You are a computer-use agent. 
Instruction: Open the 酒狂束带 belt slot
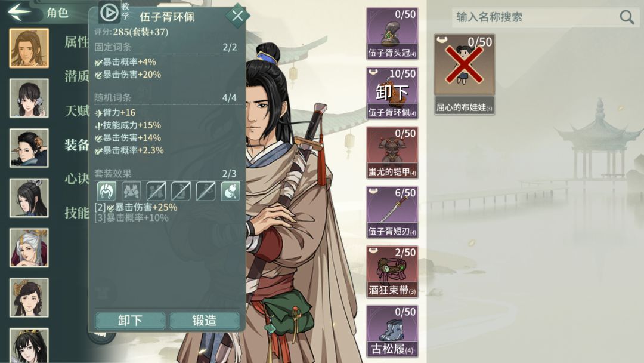[392, 272]
